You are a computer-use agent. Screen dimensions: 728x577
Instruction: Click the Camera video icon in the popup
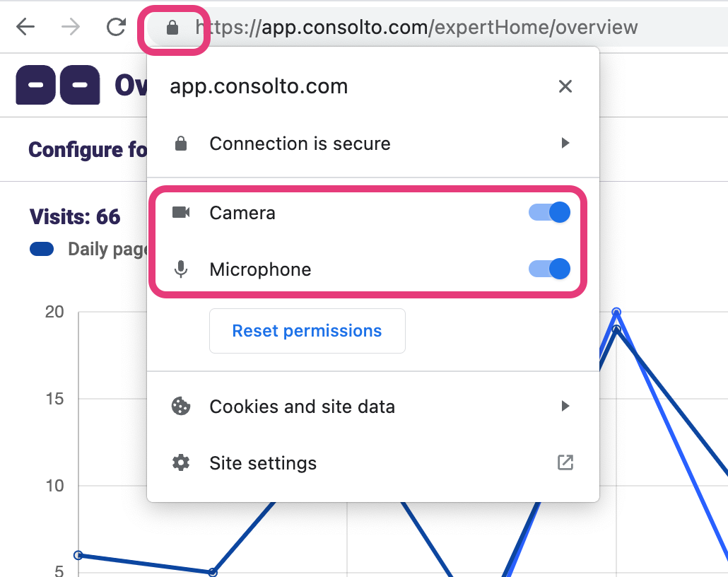(182, 212)
